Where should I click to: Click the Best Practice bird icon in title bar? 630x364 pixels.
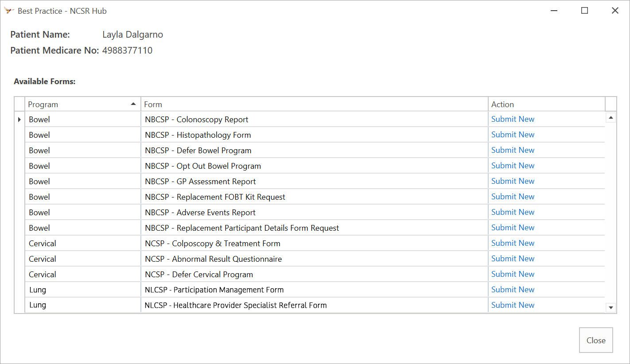[9, 11]
